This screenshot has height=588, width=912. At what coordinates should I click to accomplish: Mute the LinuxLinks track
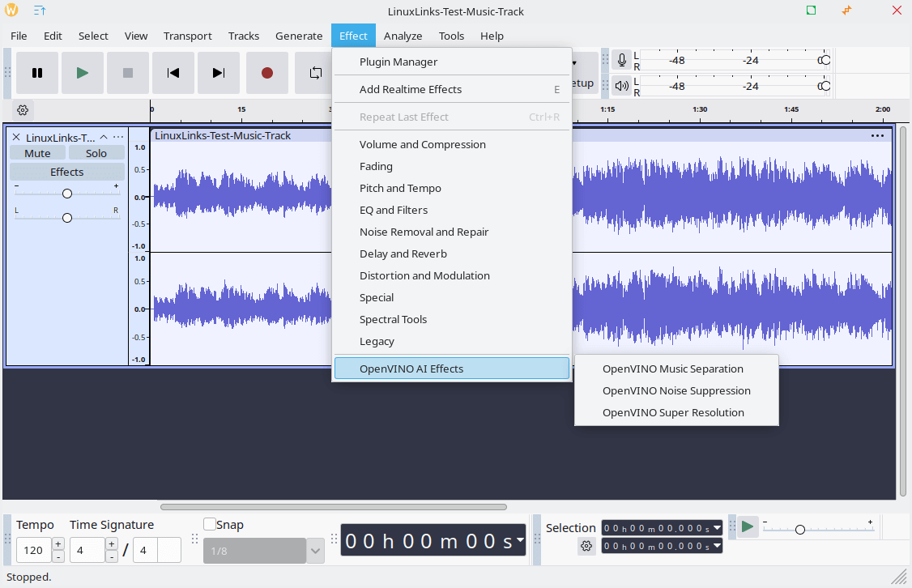pyautogui.click(x=37, y=153)
